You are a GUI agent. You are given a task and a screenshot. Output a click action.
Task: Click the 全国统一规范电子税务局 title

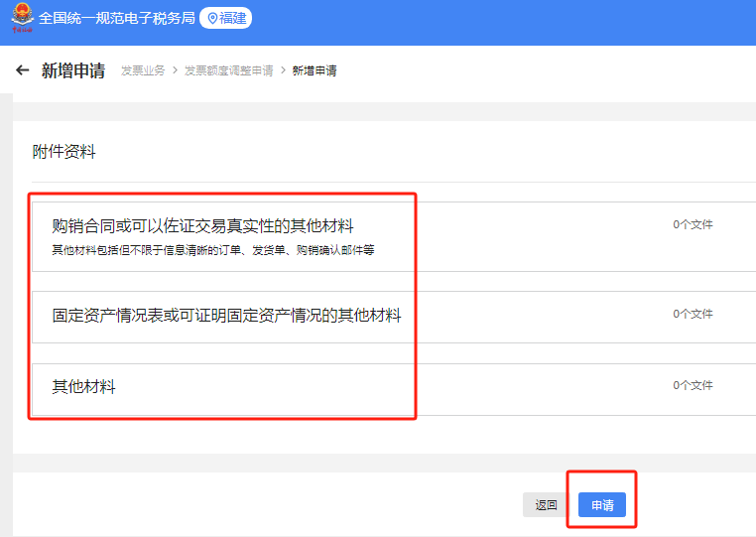click(117, 18)
